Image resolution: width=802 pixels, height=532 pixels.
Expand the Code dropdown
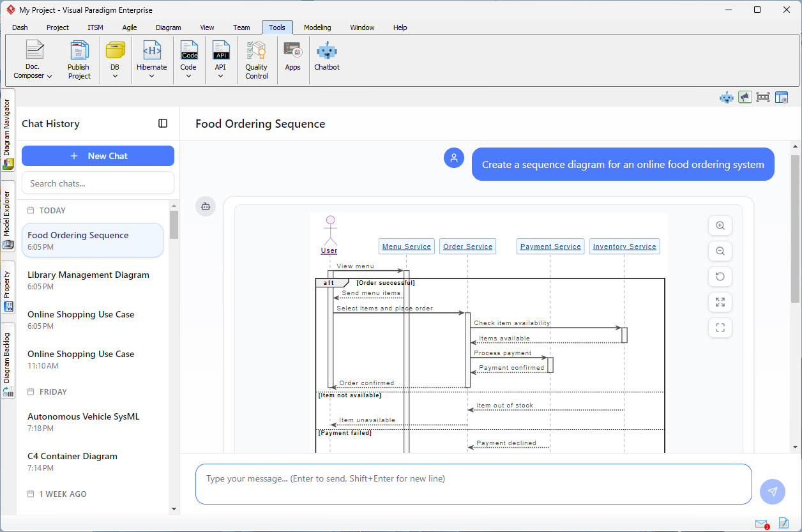point(189,57)
